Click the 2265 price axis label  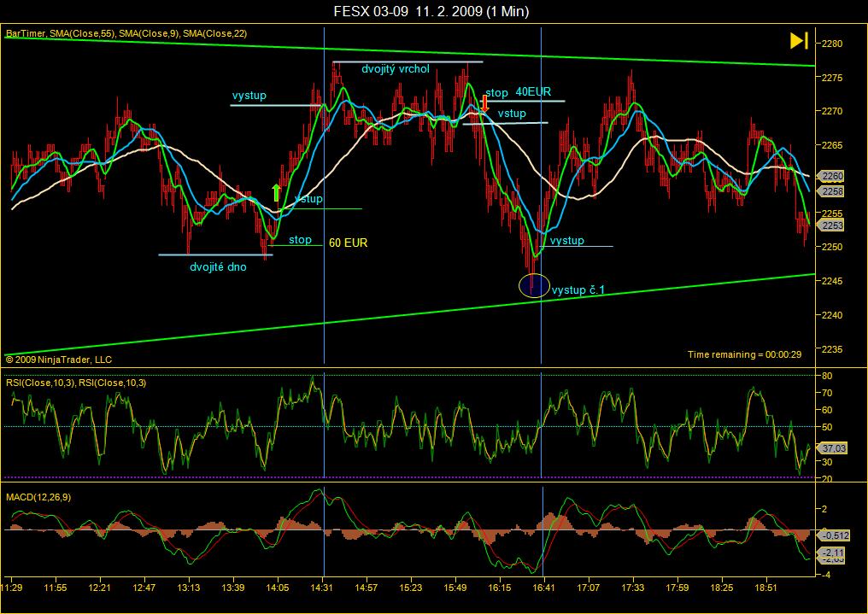tap(832, 145)
